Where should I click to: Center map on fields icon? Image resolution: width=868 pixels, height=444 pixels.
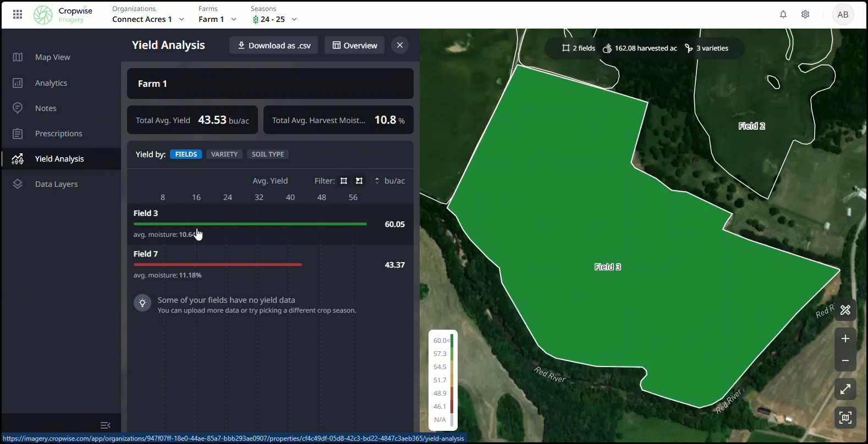pos(845,418)
